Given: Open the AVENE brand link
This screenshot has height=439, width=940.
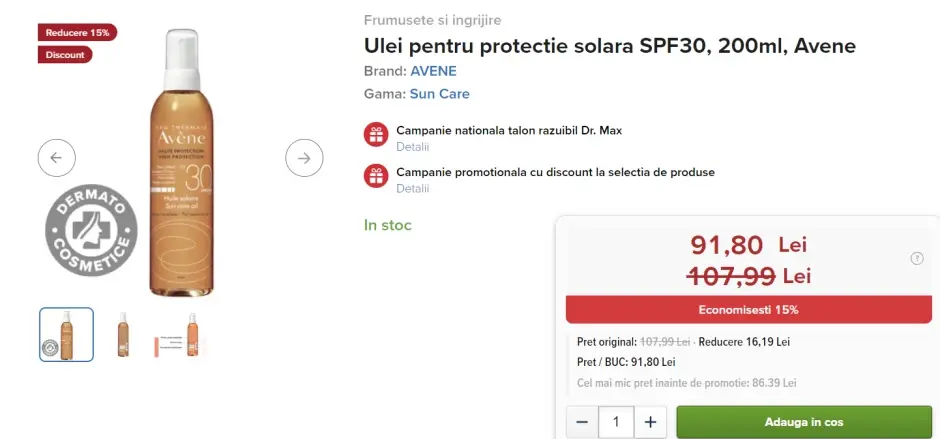Looking at the screenshot, I should point(433,71).
